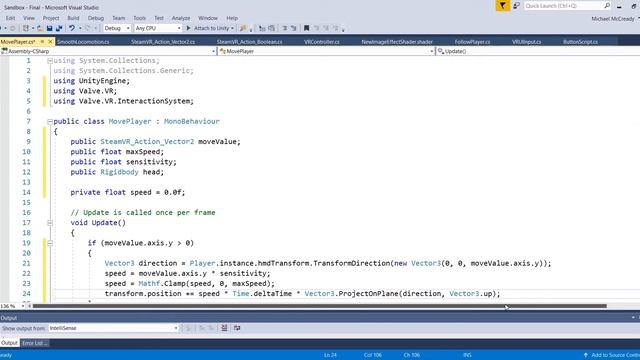The image size is (640, 360).
Task: Click the Open File folder icon
Action: (x=40, y=28)
